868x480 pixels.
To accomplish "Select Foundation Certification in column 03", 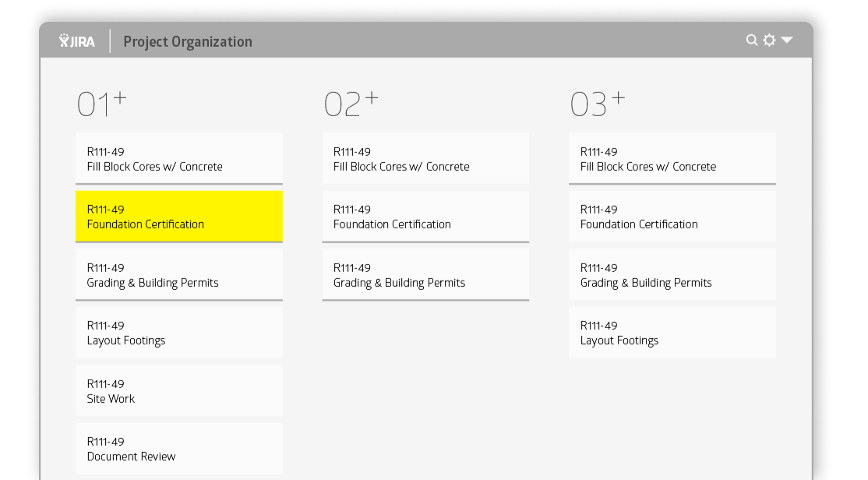I will pos(672,217).
